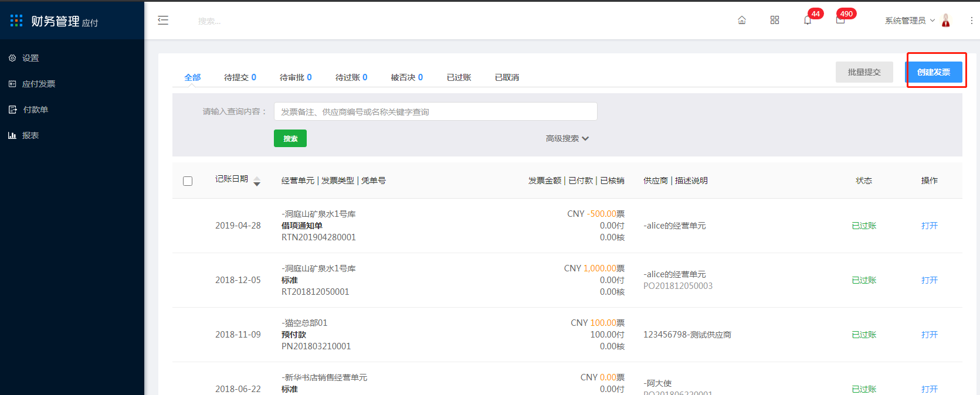Click voucher number PN201803210001
The height and width of the screenshot is (395, 980).
316,346
